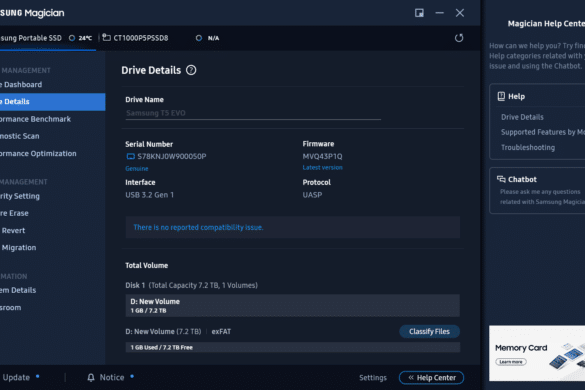Screen dimensions: 585x390
Task: Select the Drive Details sidebar item
Action: click(x=53, y=102)
